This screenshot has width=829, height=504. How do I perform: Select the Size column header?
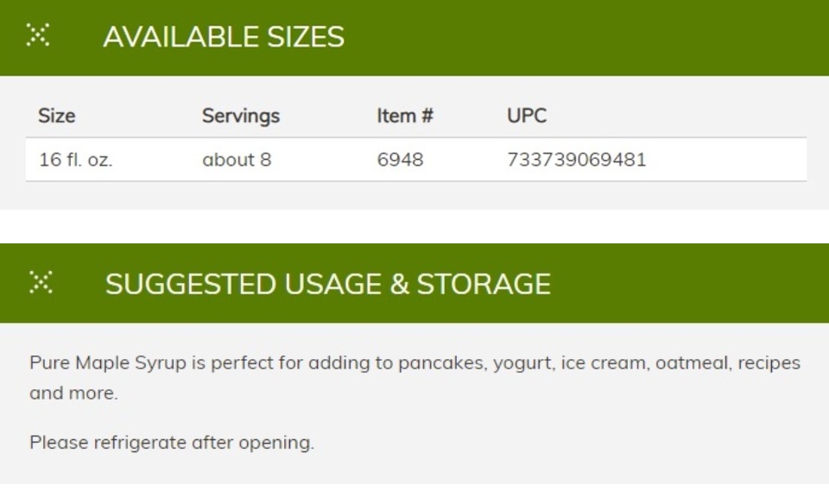click(x=57, y=116)
